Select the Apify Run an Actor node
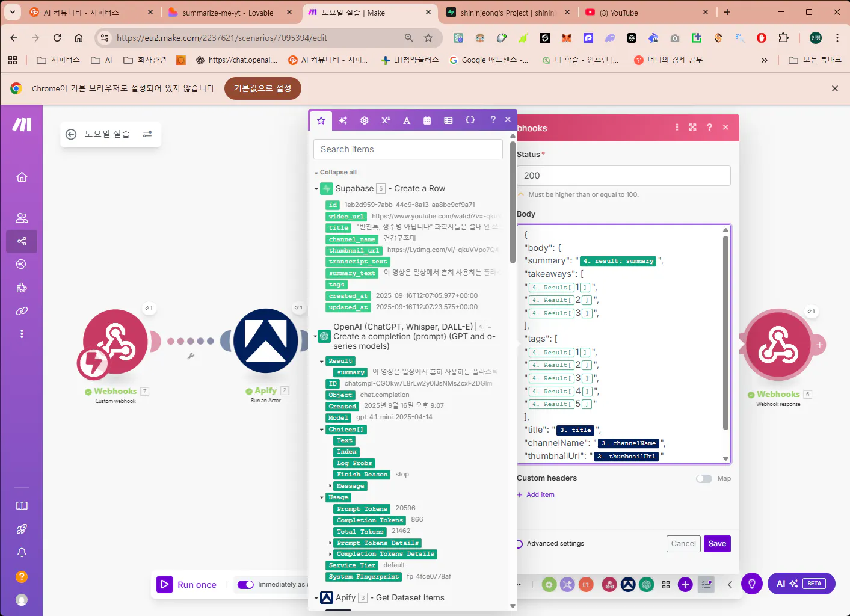The height and width of the screenshot is (616, 850). (x=266, y=342)
